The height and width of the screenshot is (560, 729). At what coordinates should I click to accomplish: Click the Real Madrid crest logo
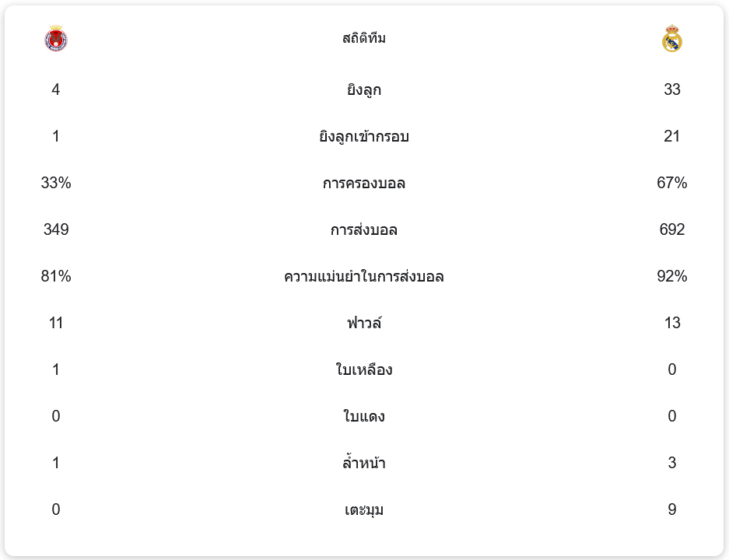[672, 39]
